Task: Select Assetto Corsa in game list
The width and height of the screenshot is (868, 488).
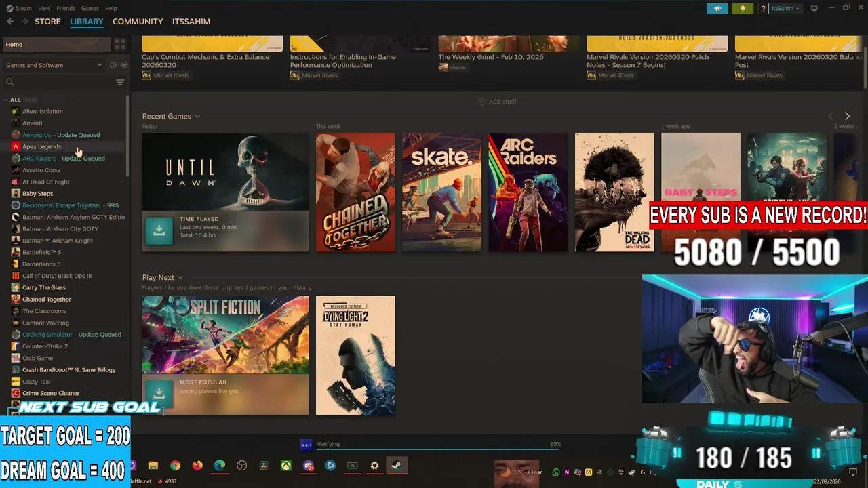Action: pyautogui.click(x=41, y=170)
